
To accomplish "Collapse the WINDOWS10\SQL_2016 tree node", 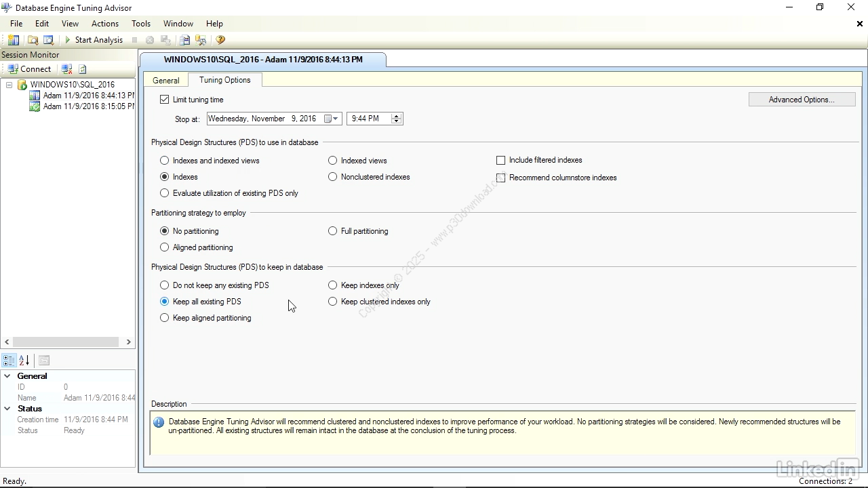I will coord(9,85).
